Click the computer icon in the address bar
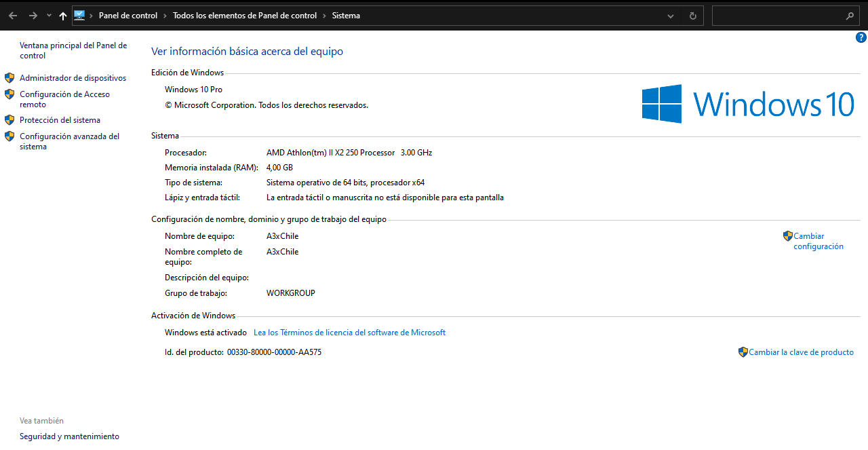Viewport: 868px width, 450px height. click(79, 15)
